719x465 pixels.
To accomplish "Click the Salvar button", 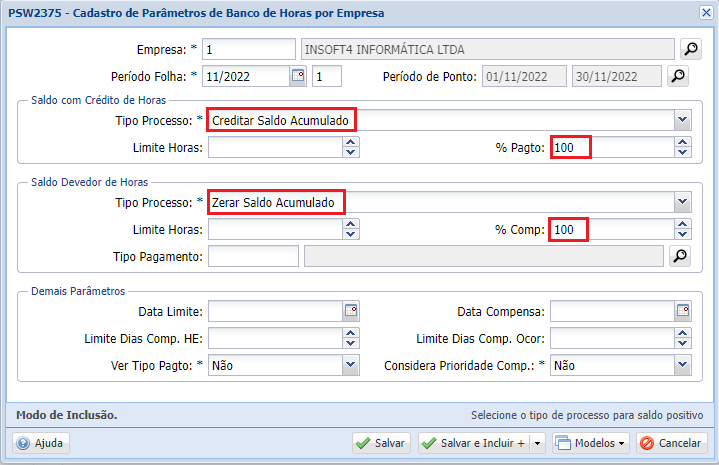I will click(381, 443).
